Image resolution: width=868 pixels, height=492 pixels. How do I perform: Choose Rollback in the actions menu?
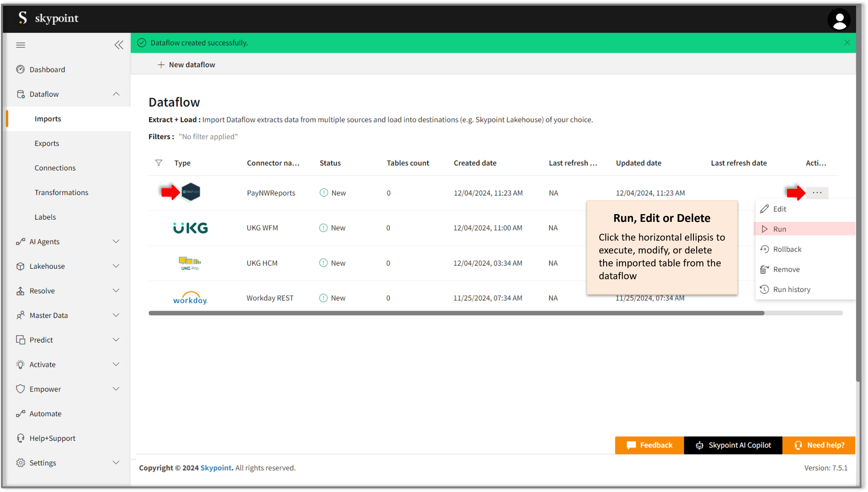pos(787,249)
